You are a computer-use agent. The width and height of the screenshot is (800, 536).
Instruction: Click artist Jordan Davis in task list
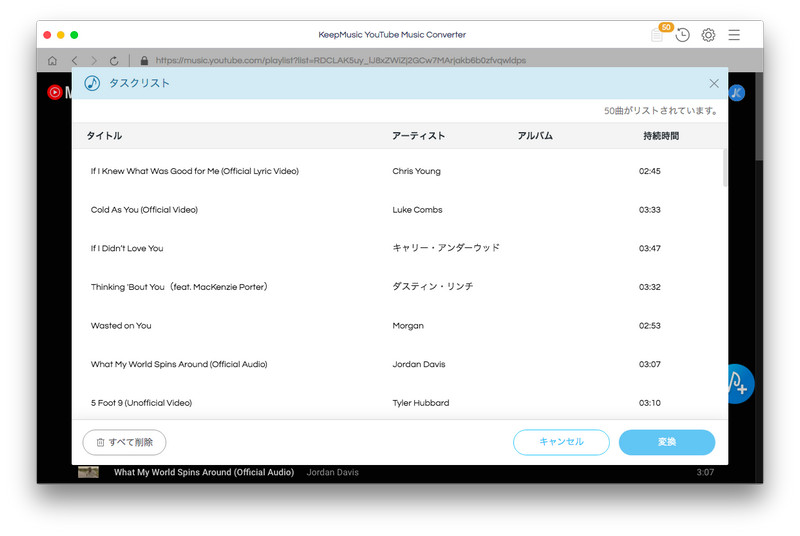pyautogui.click(x=419, y=364)
